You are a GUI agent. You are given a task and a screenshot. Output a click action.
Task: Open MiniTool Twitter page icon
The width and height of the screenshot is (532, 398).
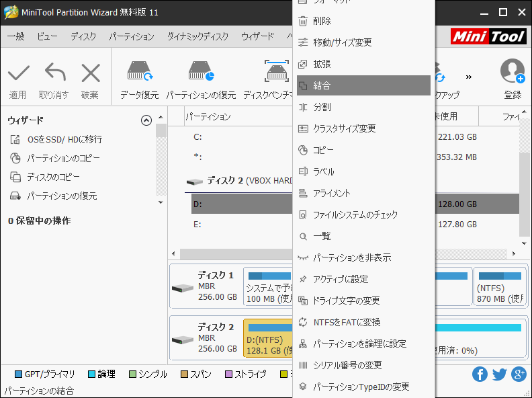500,374
